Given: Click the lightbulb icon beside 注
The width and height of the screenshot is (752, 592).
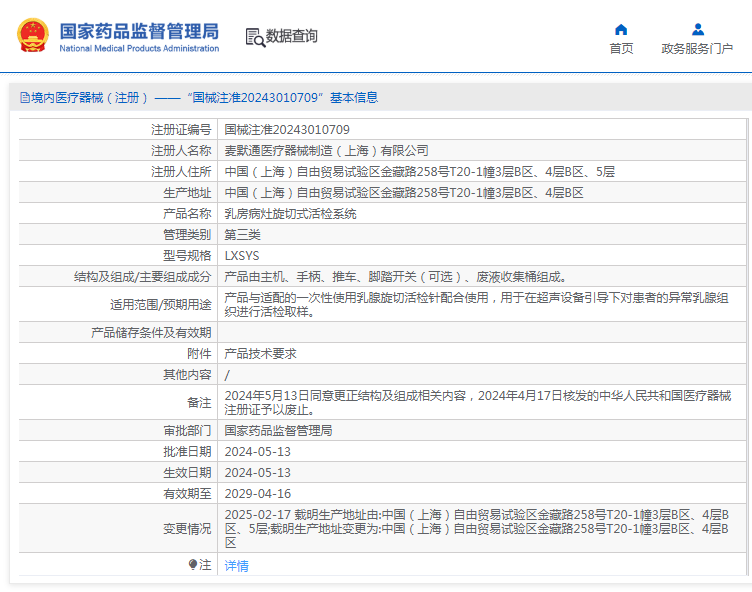Looking at the screenshot, I should pyautogui.click(x=193, y=565).
